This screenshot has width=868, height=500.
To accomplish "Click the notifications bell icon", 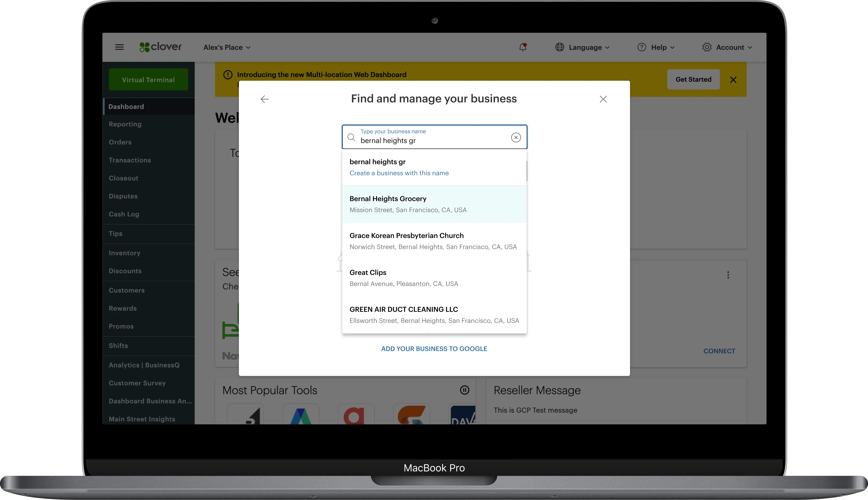I will pyautogui.click(x=523, y=47).
